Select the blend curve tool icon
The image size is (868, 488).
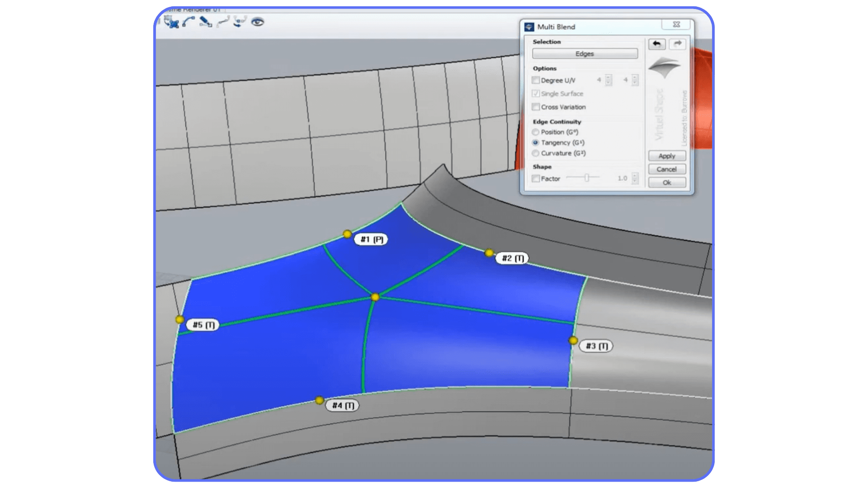click(223, 22)
